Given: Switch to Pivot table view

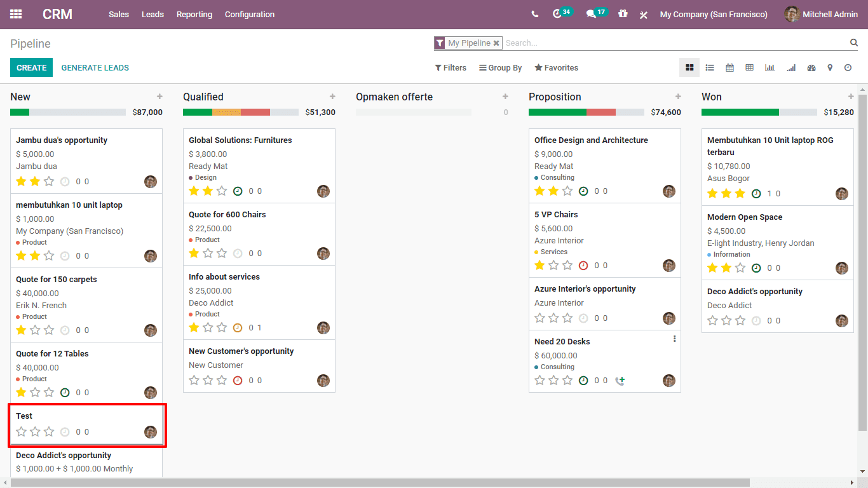Looking at the screenshot, I should coord(749,67).
